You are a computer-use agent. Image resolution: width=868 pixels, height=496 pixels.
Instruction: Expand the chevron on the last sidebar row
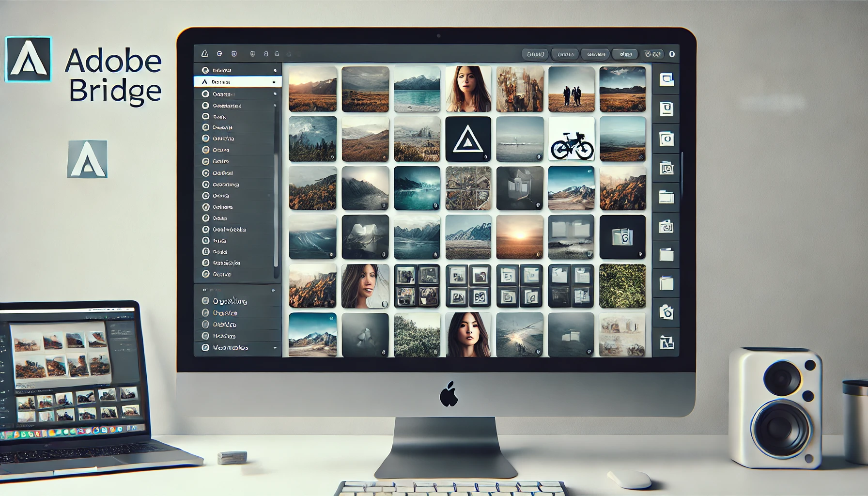[x=275, y=348]
